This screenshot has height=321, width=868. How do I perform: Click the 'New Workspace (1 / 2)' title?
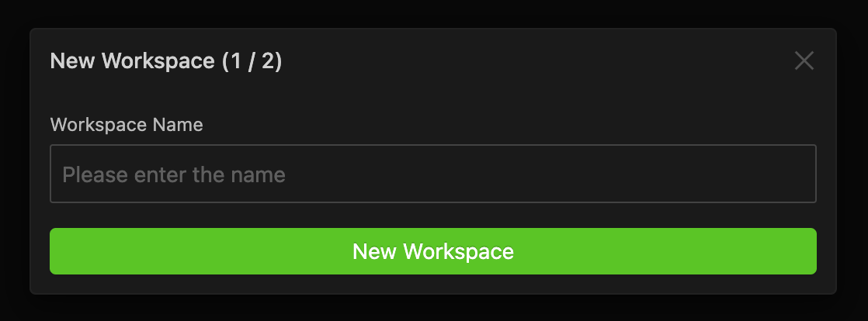pyautogui.click(x=165, y=61)
